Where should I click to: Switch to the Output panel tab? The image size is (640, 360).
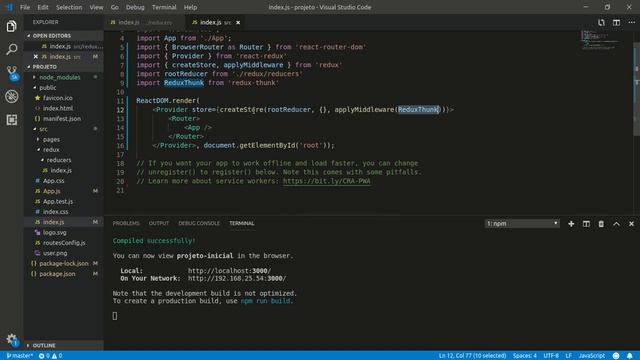coord(159,223)
